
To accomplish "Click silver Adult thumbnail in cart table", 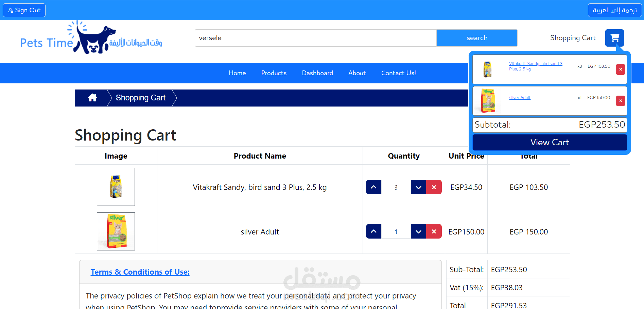I will pos(116,231).
